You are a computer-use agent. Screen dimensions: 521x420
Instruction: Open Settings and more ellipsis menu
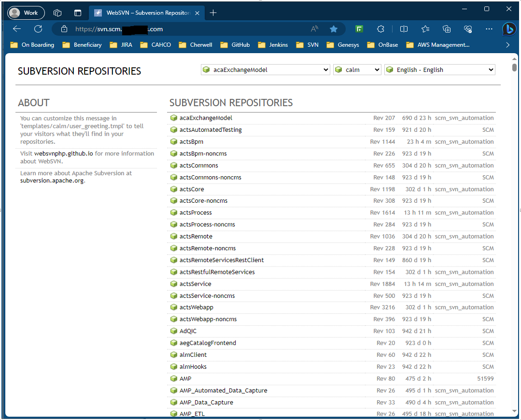coord(489,29)
